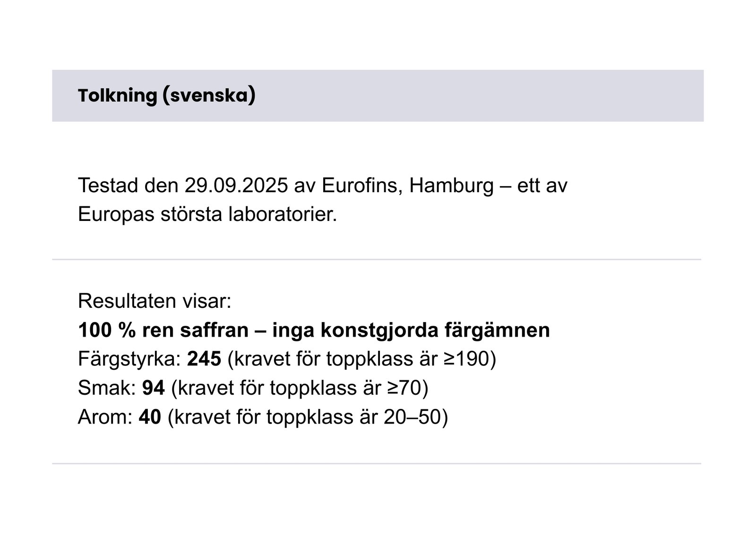The height and width of the screenshot is (534, 756).
Task: Click the bottom divider line under results
Action: [377, 464]
